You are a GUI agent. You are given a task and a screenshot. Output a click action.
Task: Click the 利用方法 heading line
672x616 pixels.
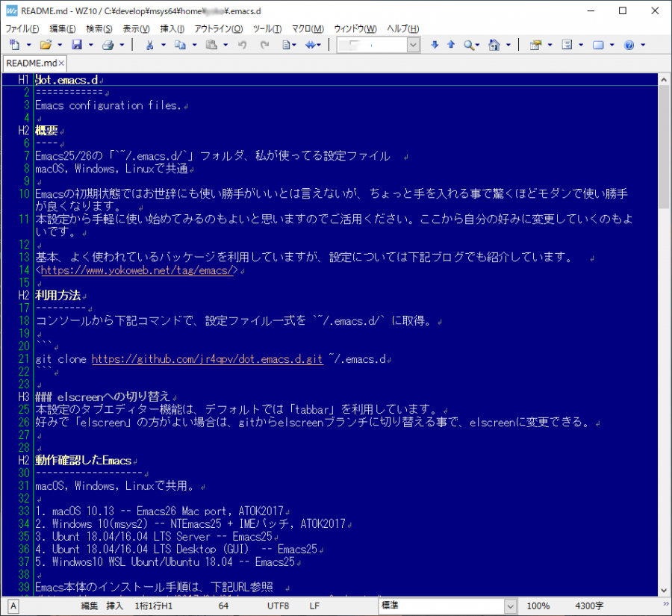coord(57,296)
